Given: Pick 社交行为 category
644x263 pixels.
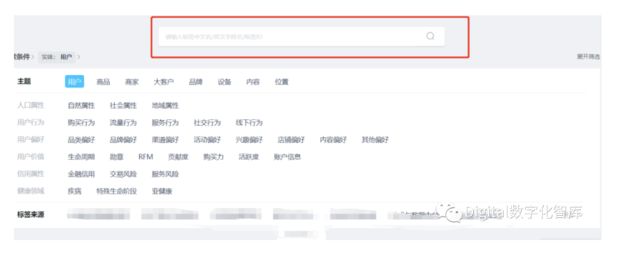Looking at the screenshot, I should (x=207, y=123).
